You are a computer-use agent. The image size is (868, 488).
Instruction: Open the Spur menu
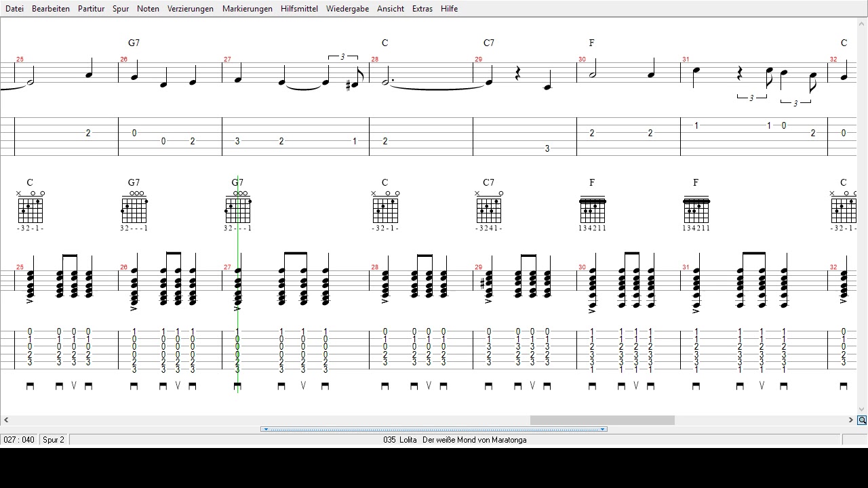coord(121,9)
